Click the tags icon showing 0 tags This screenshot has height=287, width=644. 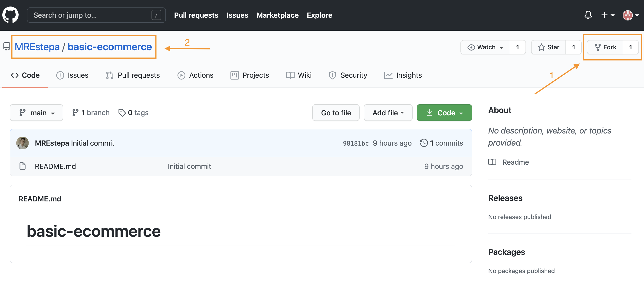pos(122,113)
